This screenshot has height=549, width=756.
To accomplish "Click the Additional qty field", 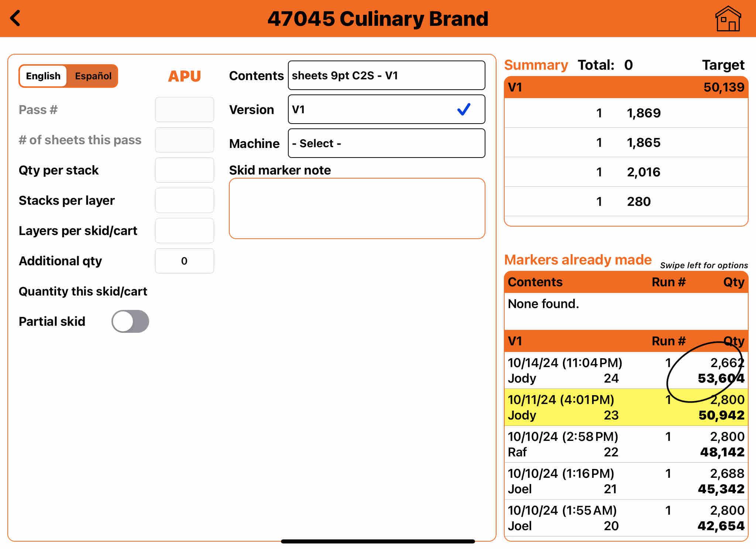I will pos(184,261).
